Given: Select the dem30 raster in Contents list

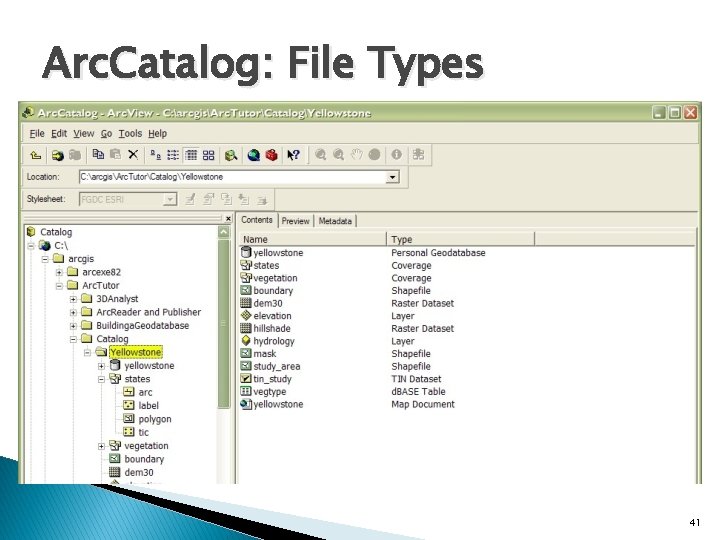Looking at the screenshot, I should (268, 304).
